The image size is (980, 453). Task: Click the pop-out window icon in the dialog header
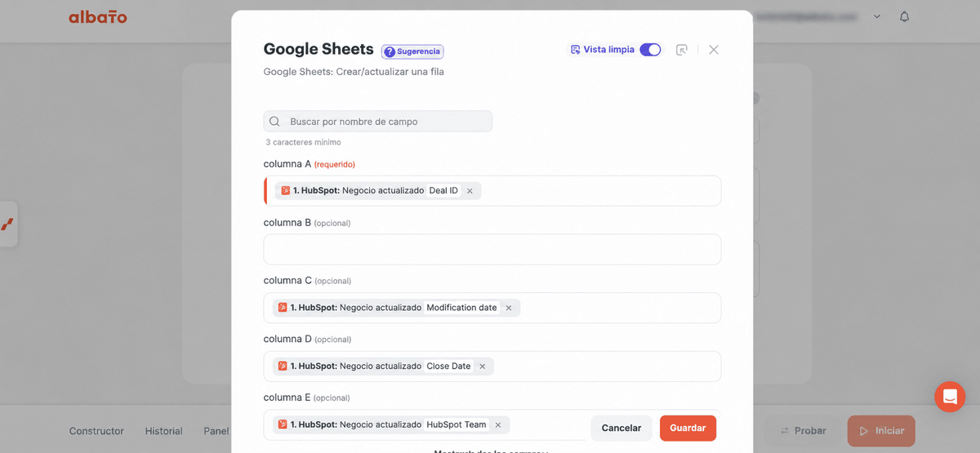click(682, 50)
